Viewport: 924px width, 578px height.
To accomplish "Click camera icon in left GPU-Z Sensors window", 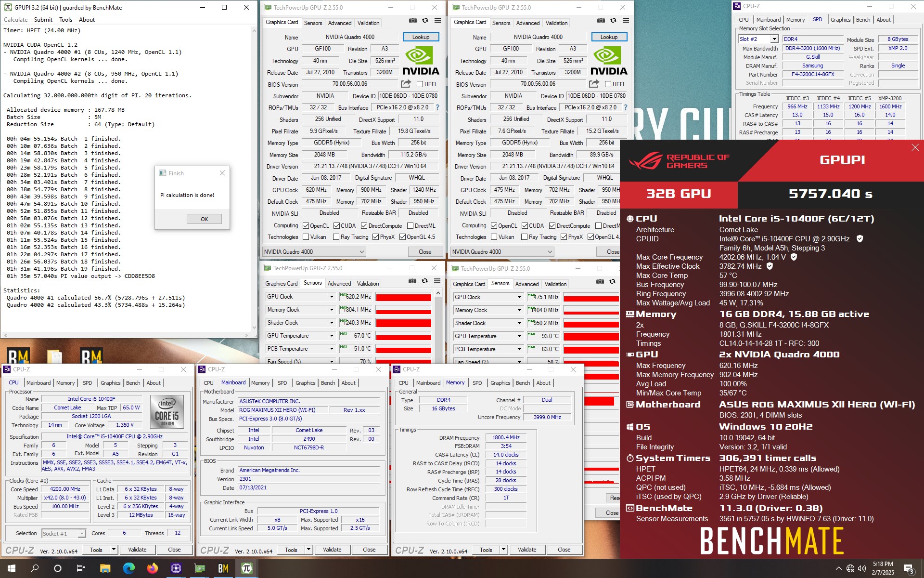I will [x=412, y=281].
